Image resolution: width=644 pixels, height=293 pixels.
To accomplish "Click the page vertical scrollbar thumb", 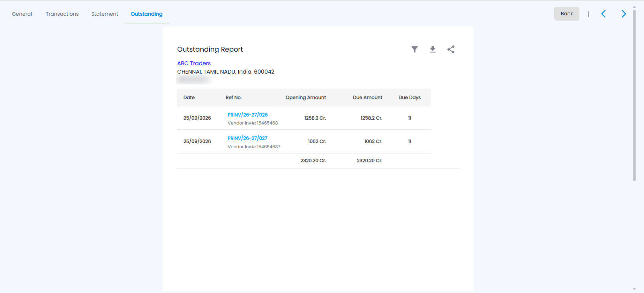I will point(634,95).
